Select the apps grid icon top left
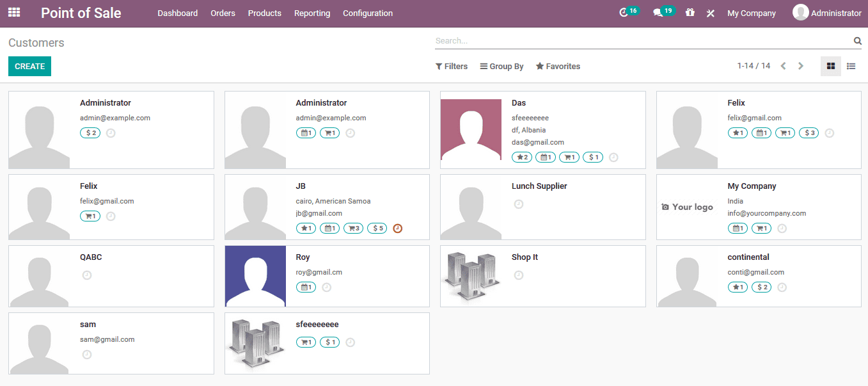The width and height of the screenshot is (868, 386). click(x=13, y=12)
